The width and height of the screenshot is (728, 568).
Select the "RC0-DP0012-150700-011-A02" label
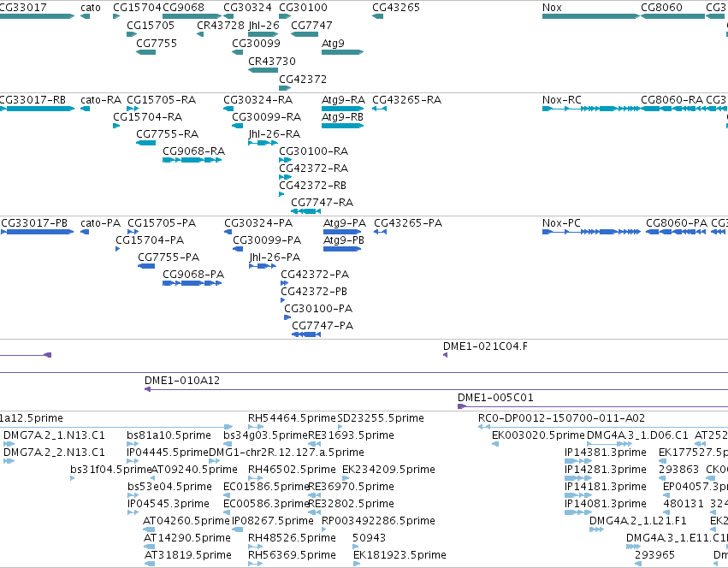click(x=561, y=418)
